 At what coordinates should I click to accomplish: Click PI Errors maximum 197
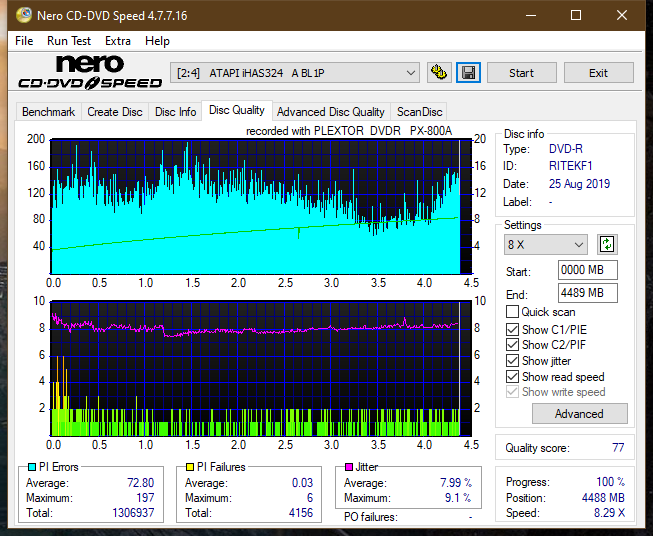click(145, 498)
